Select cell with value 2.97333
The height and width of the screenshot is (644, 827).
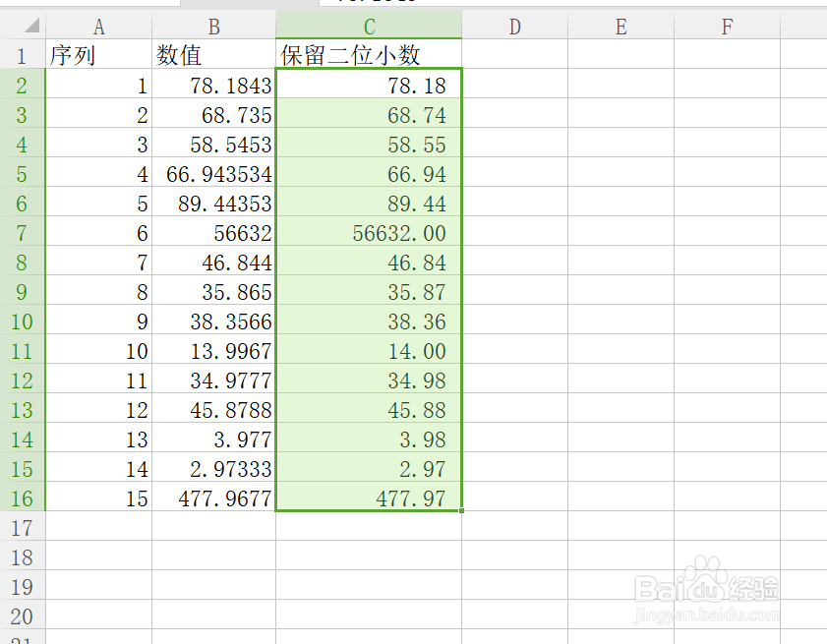pos(213,467)
